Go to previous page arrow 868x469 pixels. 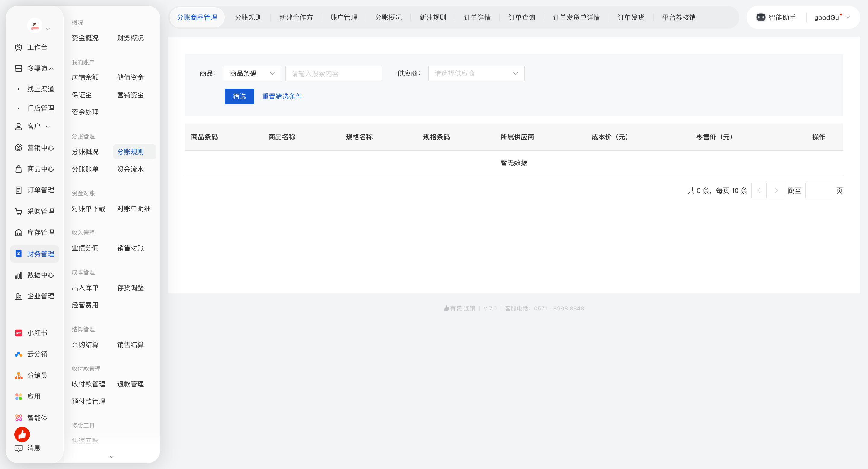(x=759, y=191)
